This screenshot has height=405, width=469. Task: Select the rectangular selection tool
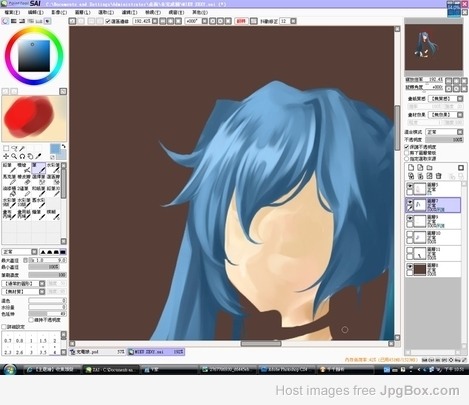point(6,148)
